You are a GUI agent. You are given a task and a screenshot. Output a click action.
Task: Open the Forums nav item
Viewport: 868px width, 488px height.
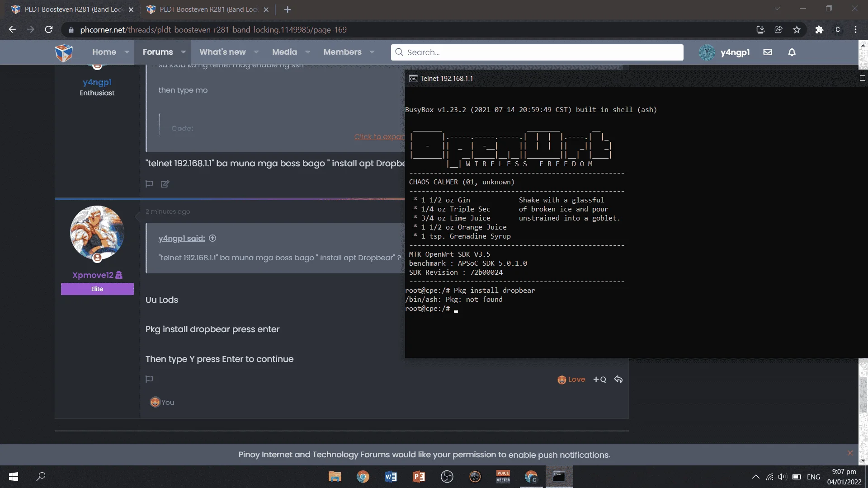[x=157, y=52]
